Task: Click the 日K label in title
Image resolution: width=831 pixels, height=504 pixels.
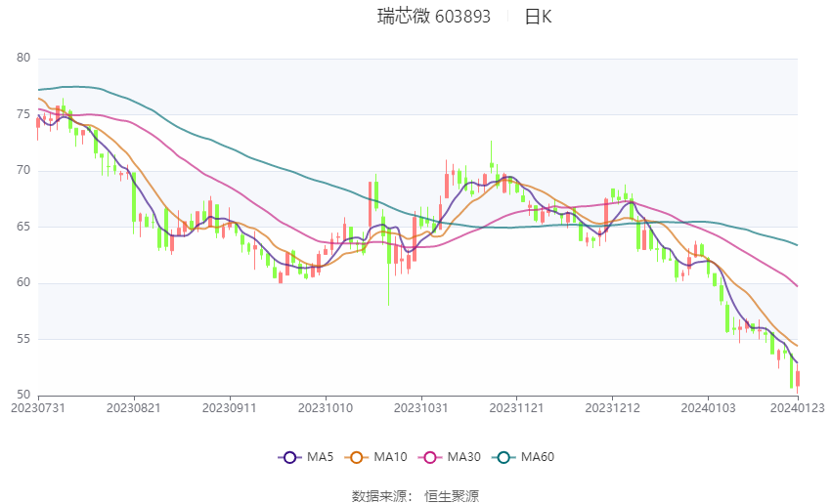Action: click(538, 17)
